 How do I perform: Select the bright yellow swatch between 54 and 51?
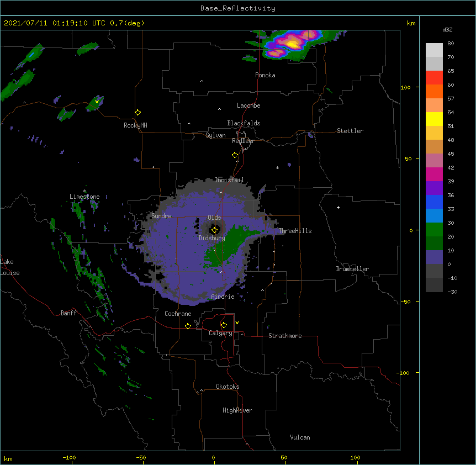click(434, 119)
